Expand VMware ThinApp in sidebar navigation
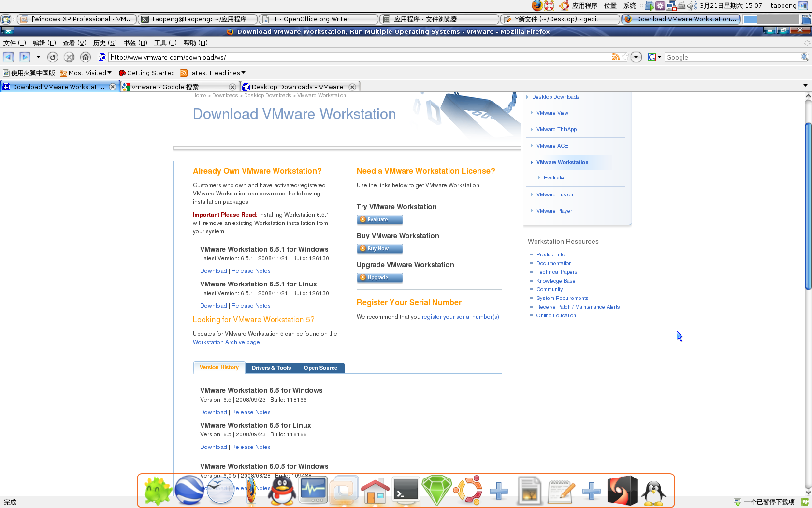 (556, 129)
